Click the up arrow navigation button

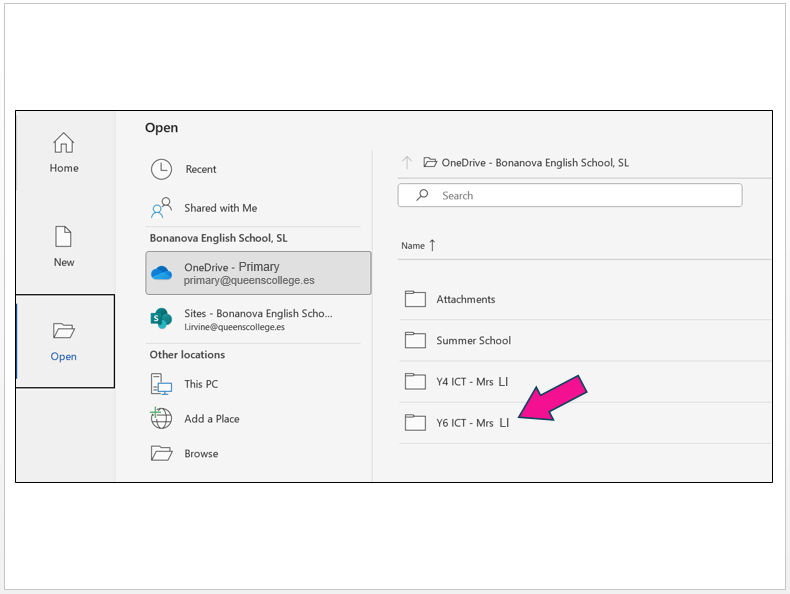coord(407,163)
